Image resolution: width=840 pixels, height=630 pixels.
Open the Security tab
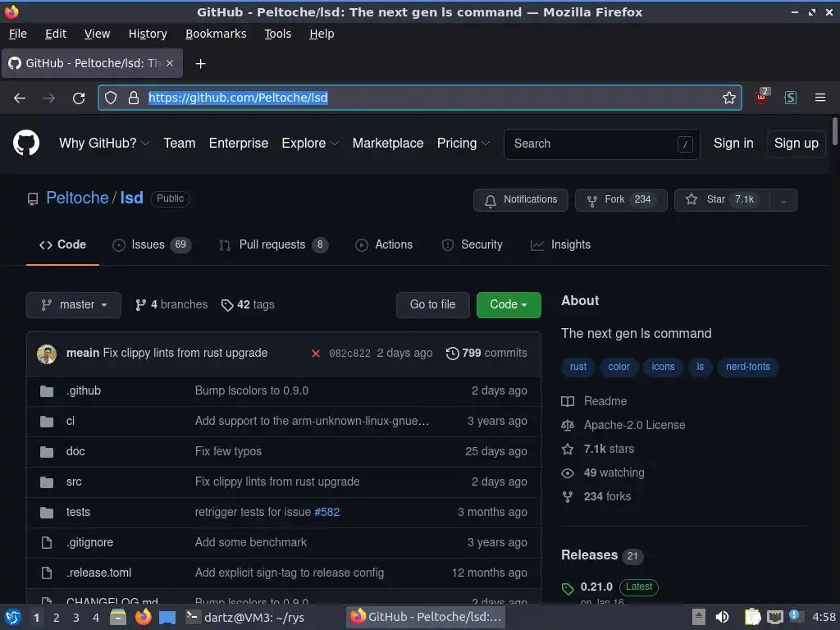[472, 244]
